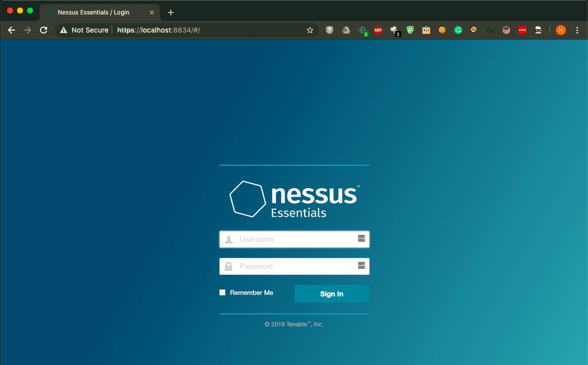Navigate back with the browser back arrow
The height and width of the screenshot is (365, 588).
[x=11, y=30]
